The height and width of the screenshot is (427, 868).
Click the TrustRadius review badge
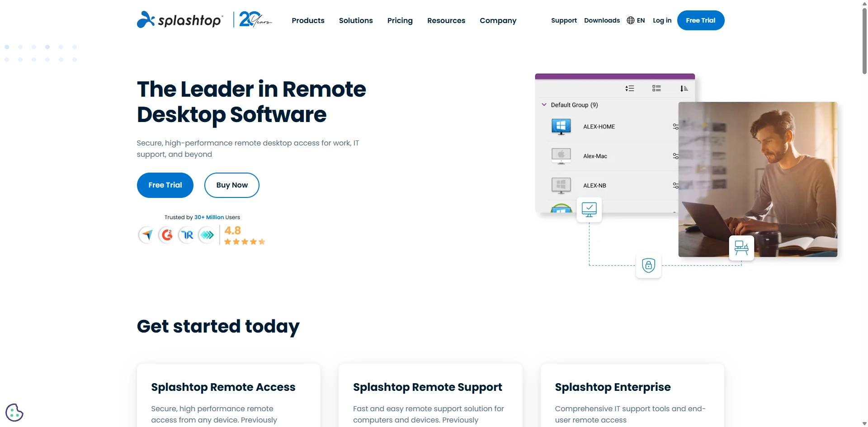point(187,235)
